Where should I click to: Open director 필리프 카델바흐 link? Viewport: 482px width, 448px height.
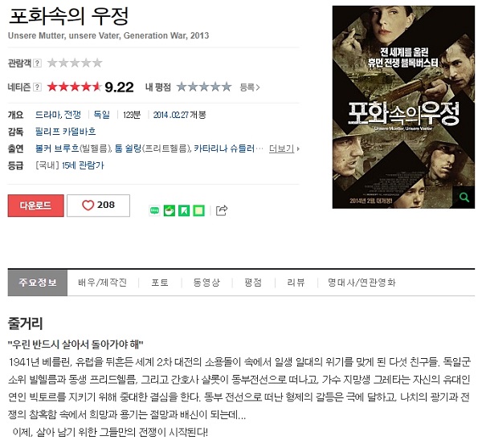66,132
